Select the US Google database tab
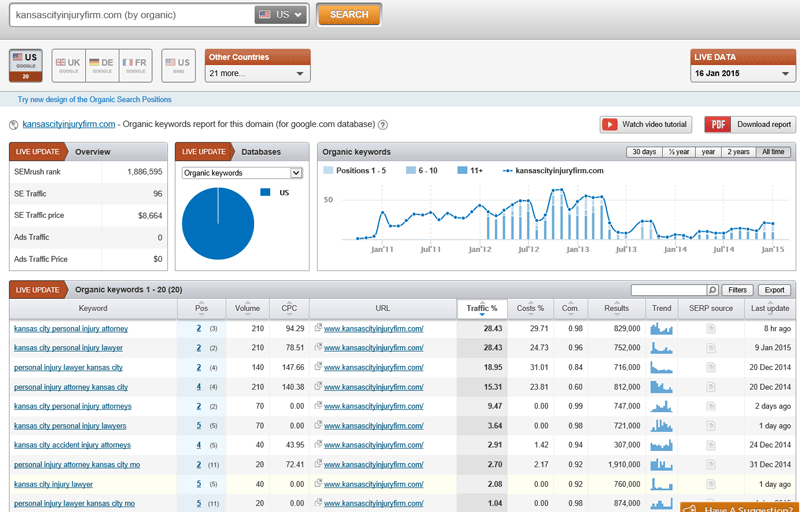 [26, 66]
